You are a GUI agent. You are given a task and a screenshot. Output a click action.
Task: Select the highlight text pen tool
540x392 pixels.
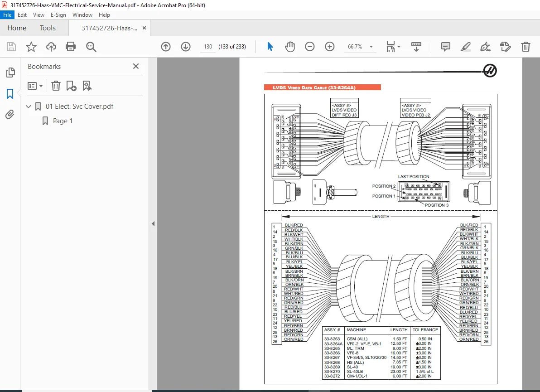(465, 47)
